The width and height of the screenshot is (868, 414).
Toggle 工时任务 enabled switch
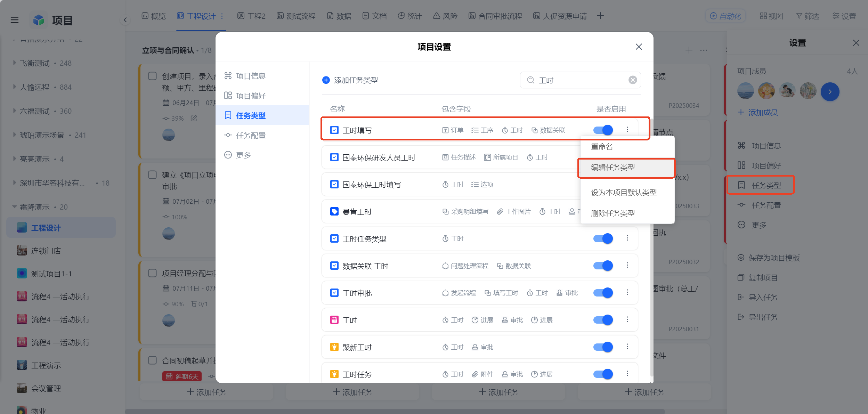pos(603,374)
